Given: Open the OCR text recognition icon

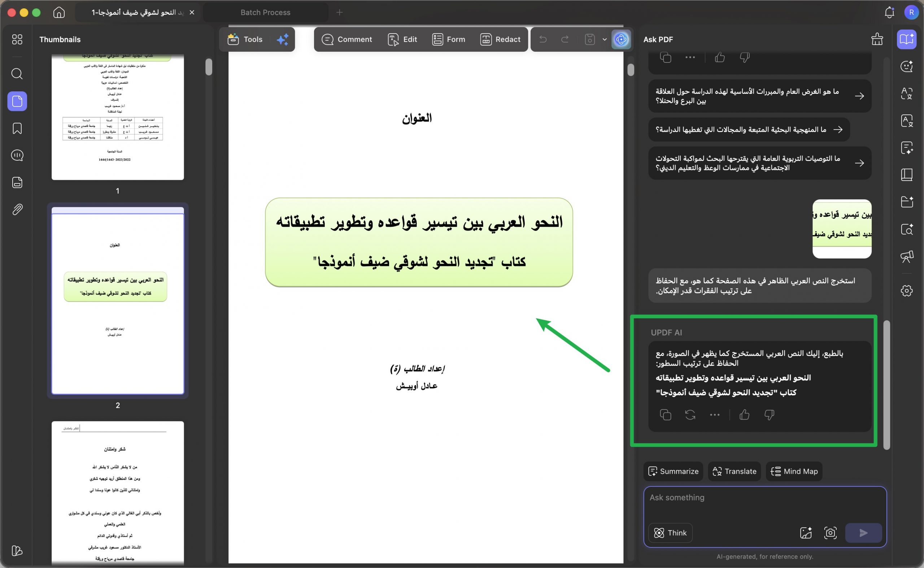Looking at the screenshot, I should click(x=907, y=121).
